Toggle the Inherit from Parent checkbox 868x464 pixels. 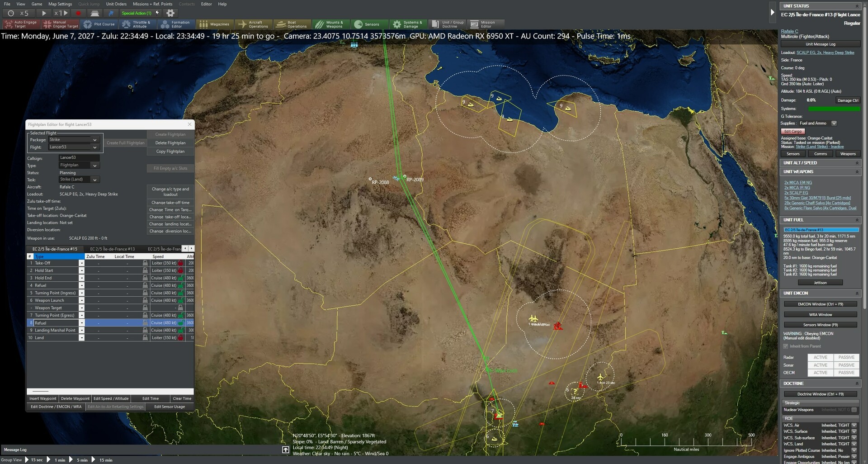tap(786, 346)
